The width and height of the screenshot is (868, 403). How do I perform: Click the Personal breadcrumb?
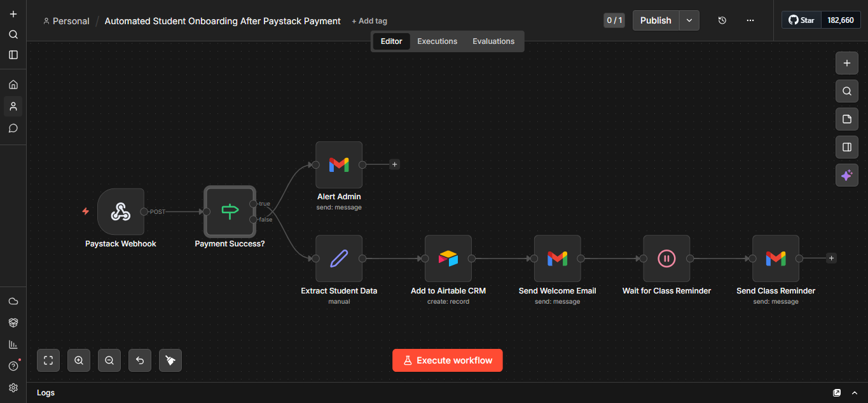click(x=66, y=21)
